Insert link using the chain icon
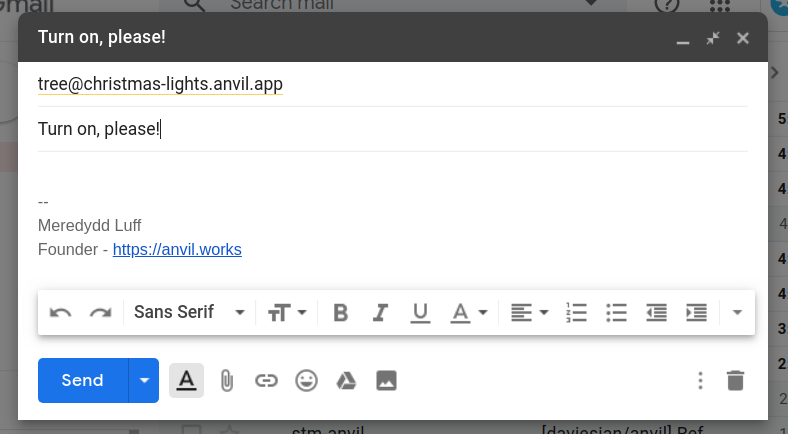788x434 pixels. click(x=265, y=380)
